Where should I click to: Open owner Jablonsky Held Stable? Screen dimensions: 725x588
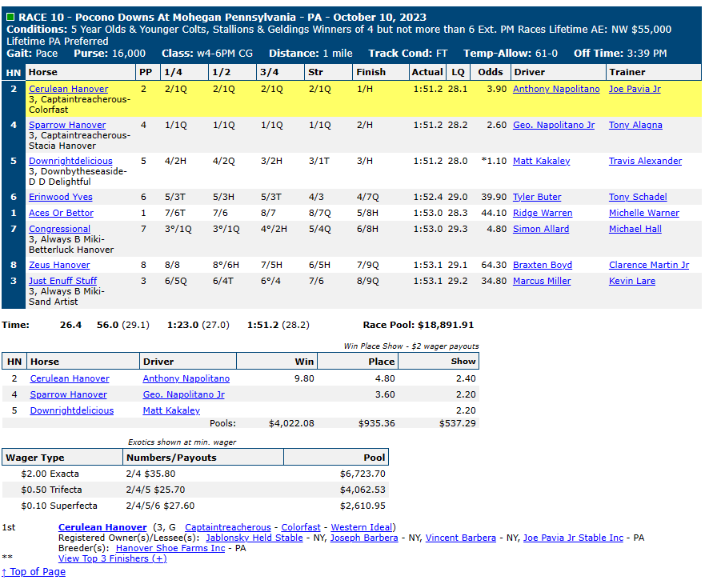tap(254, 538)
